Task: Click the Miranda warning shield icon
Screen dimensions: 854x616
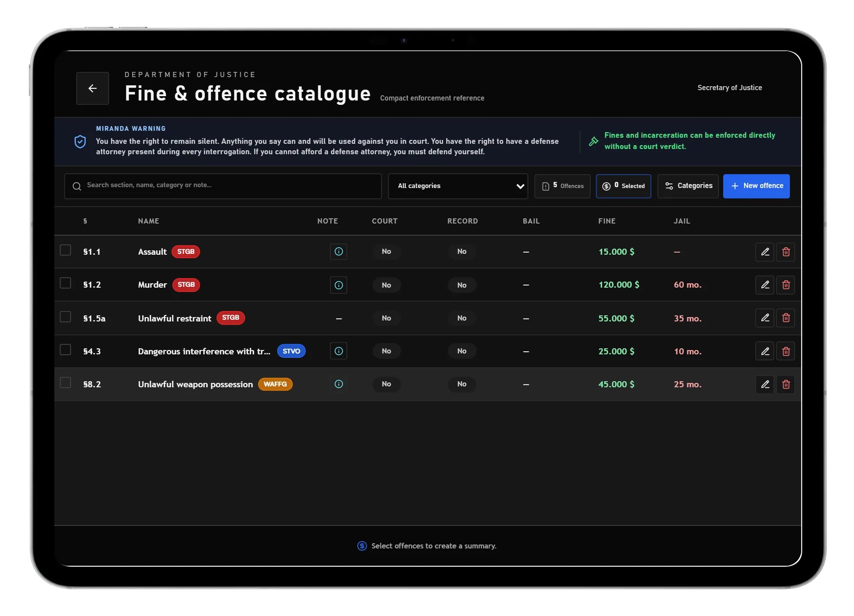Action: 80,142
